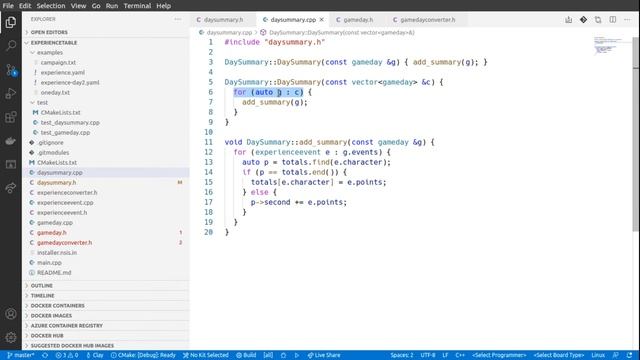This screenshot has height=360, width=640.
Task: Open the Extensions view
Action: coord(11,117)
